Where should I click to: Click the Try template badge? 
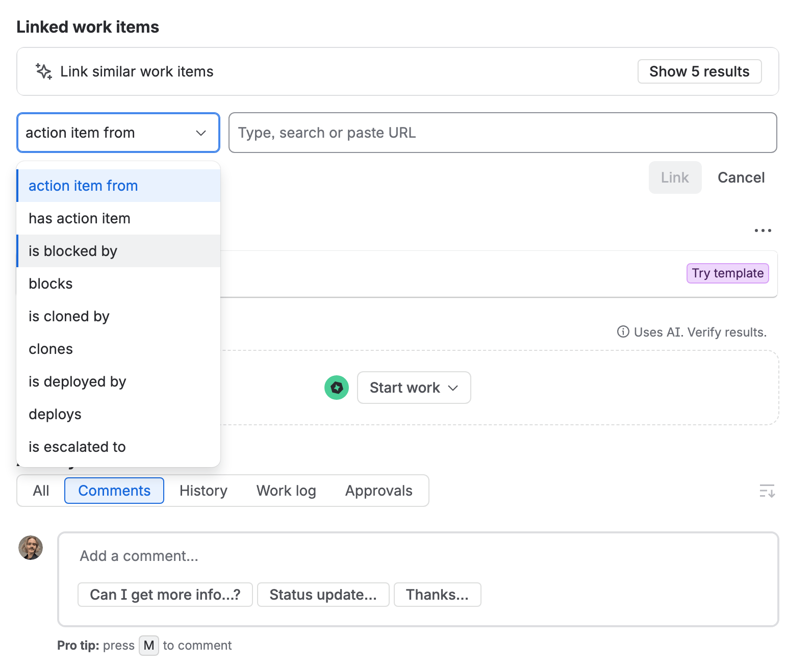click(x=727, y=273)
